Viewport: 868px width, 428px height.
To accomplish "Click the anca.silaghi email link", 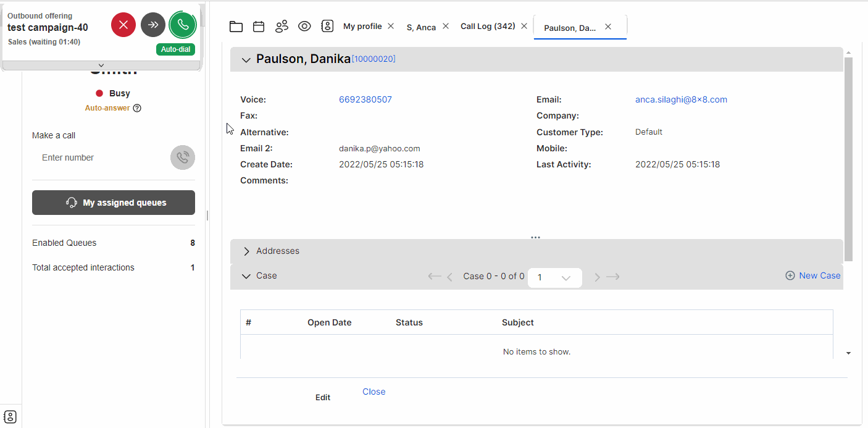I will [681, 99].
